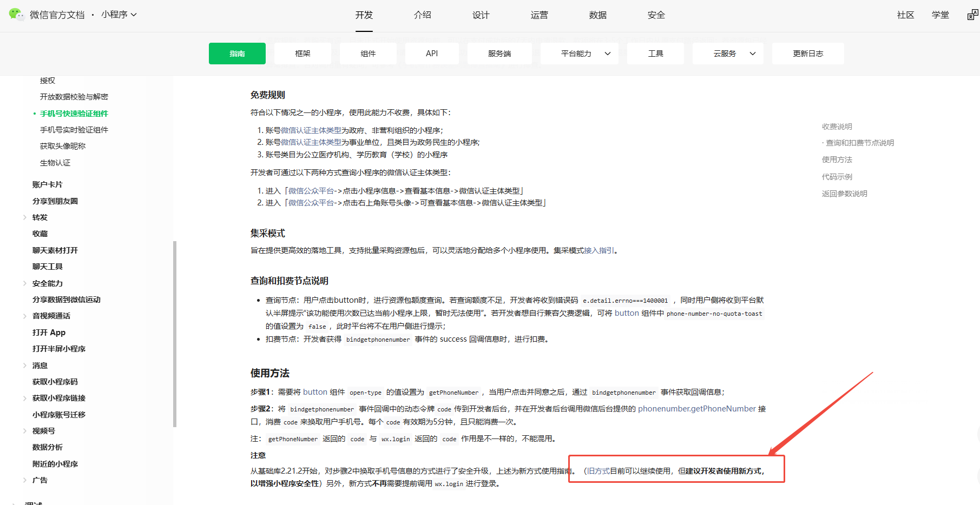The width and height of the screenshot is (980, 505).
Task: Expand the 转发 sidebar group
Action: pos(40,217)
